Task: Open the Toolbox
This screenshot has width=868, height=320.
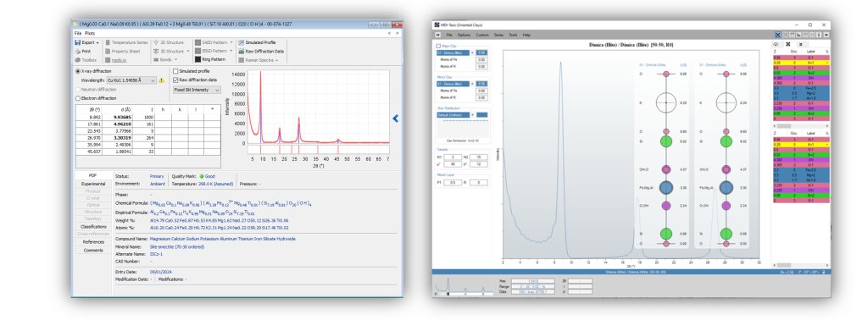Action: (86, 60)
